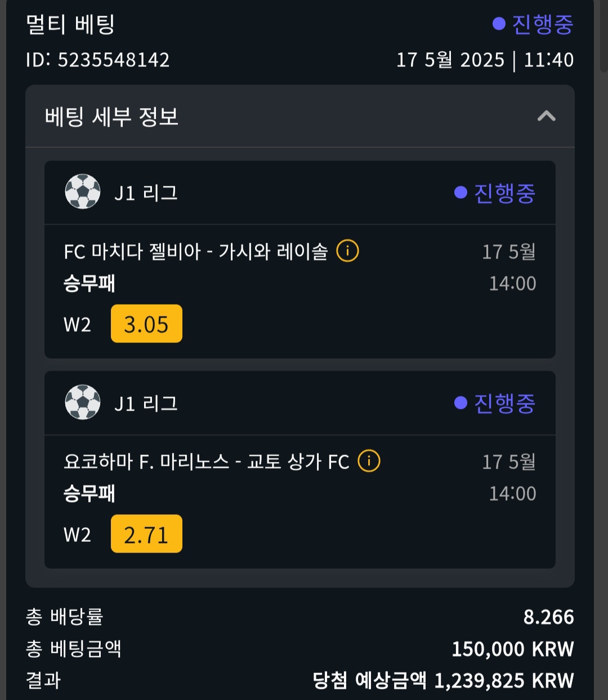
Task: Click the 3.05 odds badge
Action: point(146,324)
